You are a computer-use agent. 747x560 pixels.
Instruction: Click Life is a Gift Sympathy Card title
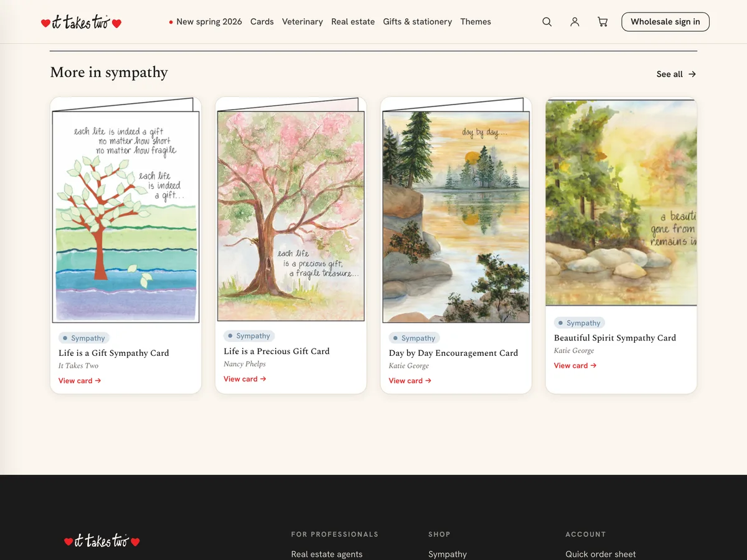(114, 353)
